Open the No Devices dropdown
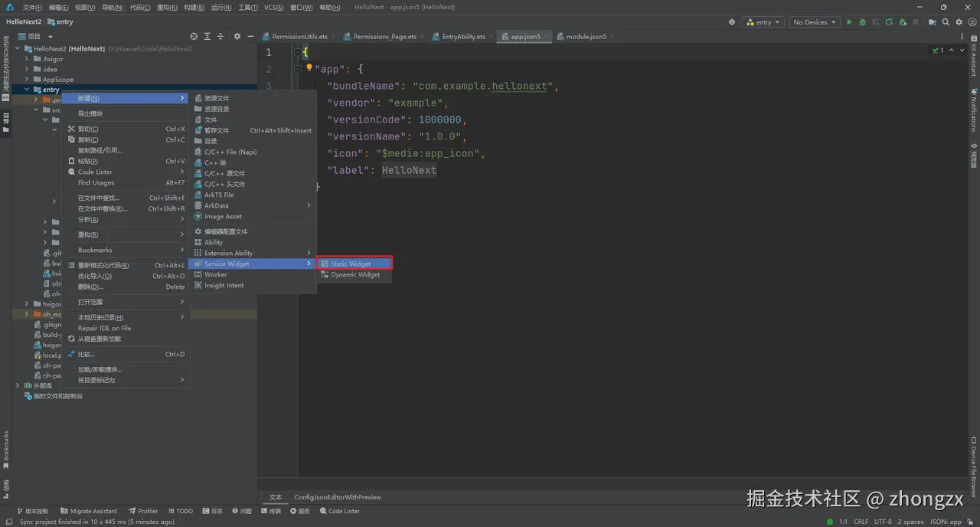The height and width of the screenshot is (527, 980). tap(814, 22)
